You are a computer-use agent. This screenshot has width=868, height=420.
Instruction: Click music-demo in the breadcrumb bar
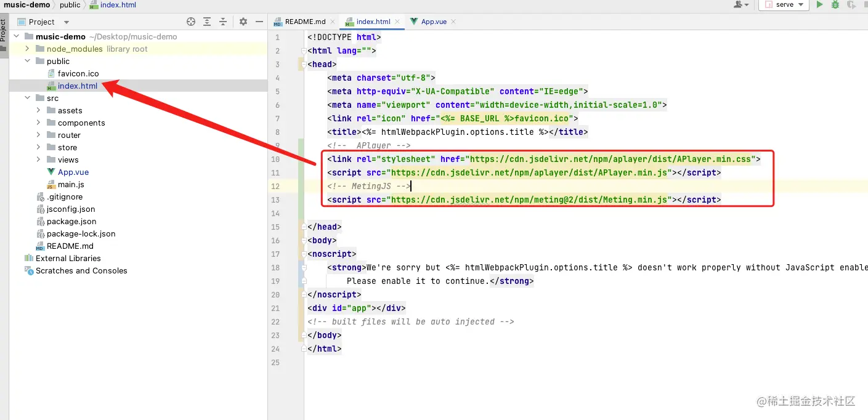pos(26,4)
